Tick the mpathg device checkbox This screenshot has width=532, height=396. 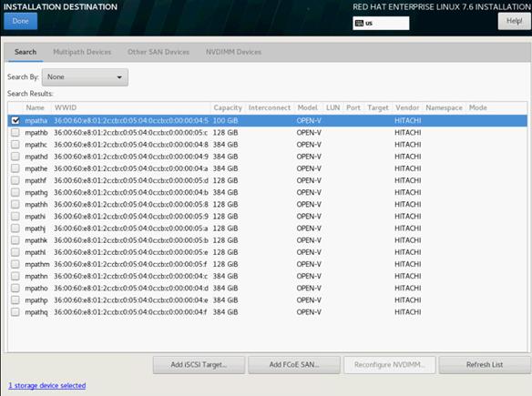15,192
